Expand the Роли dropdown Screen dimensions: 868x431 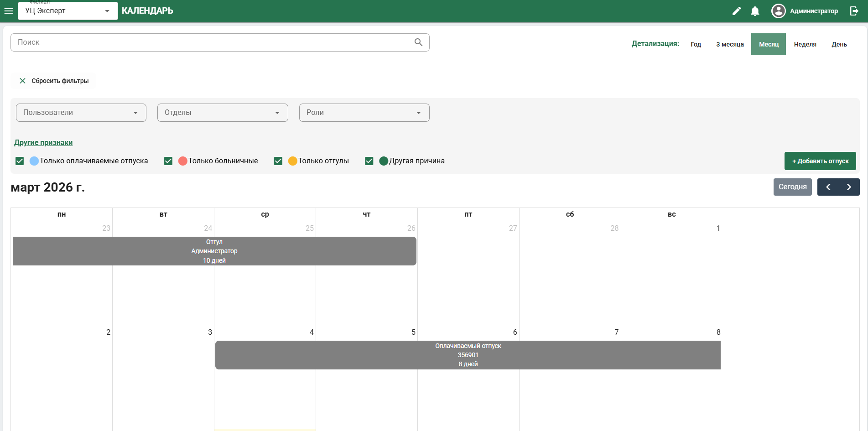(x=364, y=113)
